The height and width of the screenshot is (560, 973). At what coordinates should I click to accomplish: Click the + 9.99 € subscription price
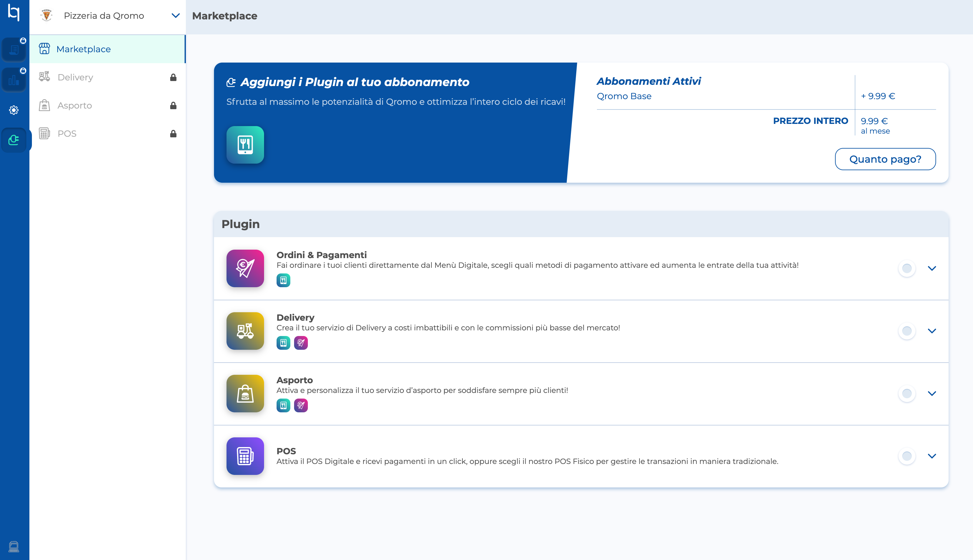878,96
